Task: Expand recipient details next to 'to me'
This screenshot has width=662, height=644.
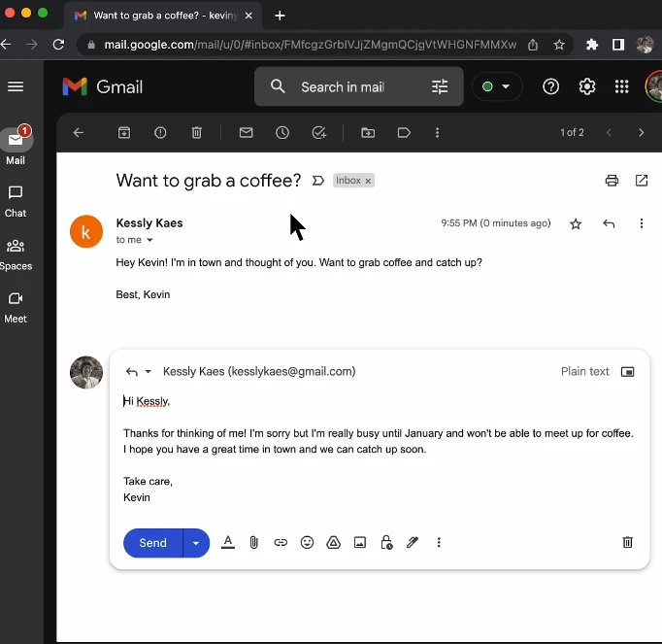Action: [x=149, y=240]
